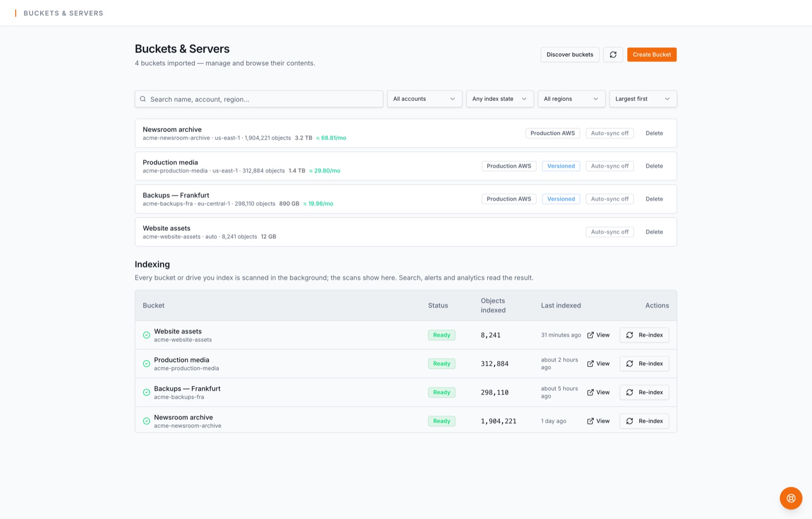Open the Any index state filter
Image resolution: width=812 pixels, height=519 pixels.
point(500,99)
